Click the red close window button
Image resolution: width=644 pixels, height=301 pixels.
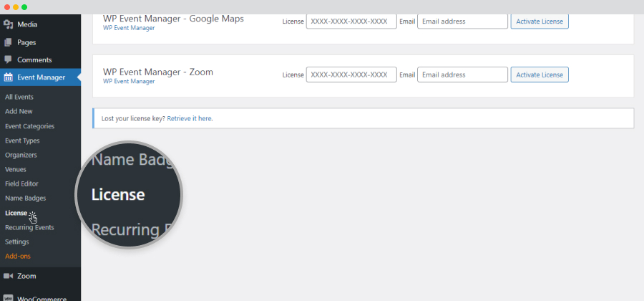coord(7,7)
